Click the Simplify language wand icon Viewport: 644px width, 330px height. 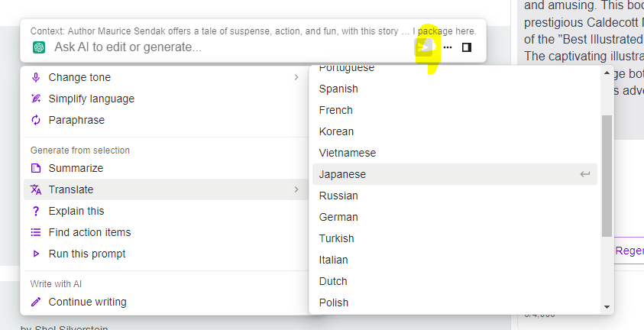pyautogui.click(x=36, y=99)
